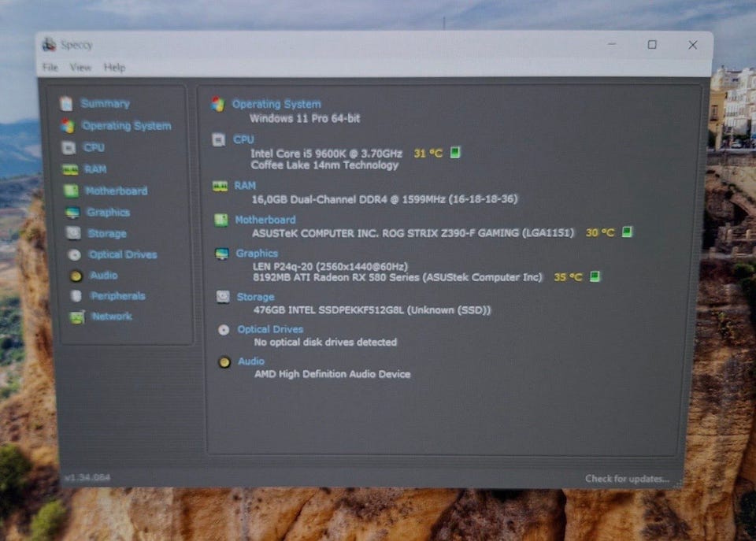Viewport: 756px width, 541px height.
Task: Click the Audio speaker icon in the sidebar
Action: pos(76,276)
